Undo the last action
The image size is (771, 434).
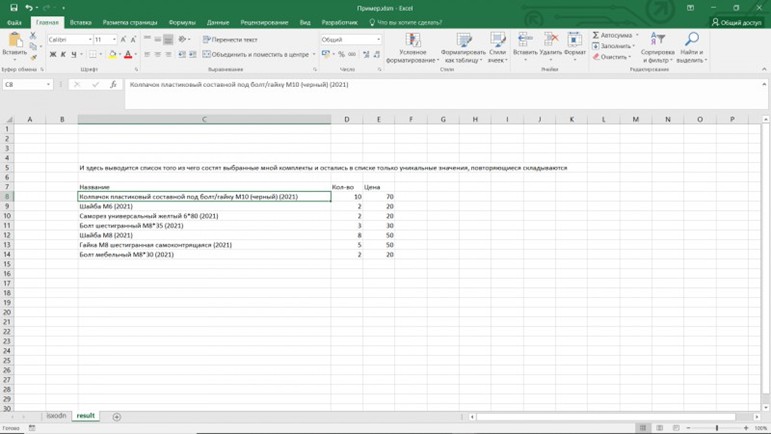tap(29, 7)
